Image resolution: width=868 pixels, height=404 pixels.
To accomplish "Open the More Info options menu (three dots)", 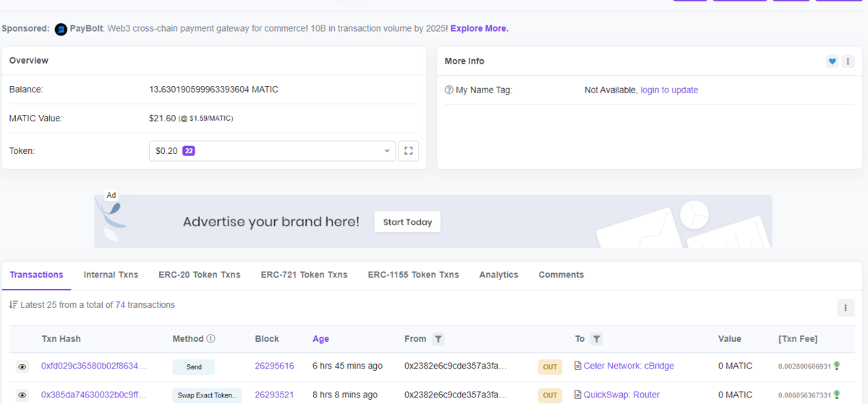I will coord(848,61).
